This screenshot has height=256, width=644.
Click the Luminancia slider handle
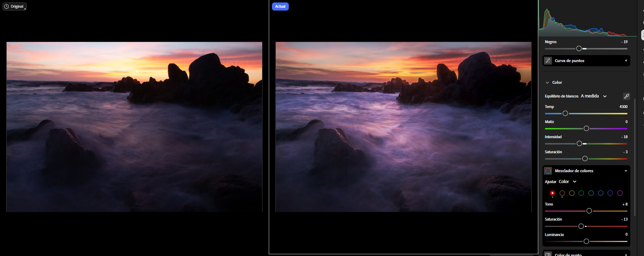pyautogui.click(x=586, y=241)
